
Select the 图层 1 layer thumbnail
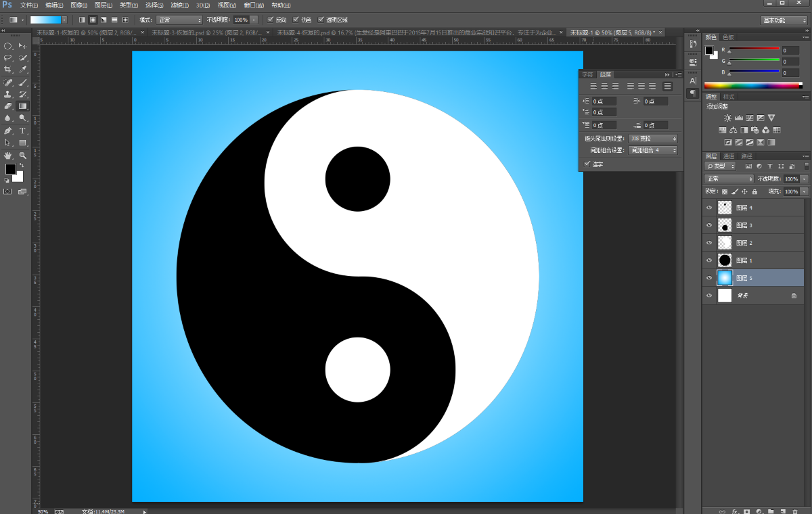[x=725, y=260]
